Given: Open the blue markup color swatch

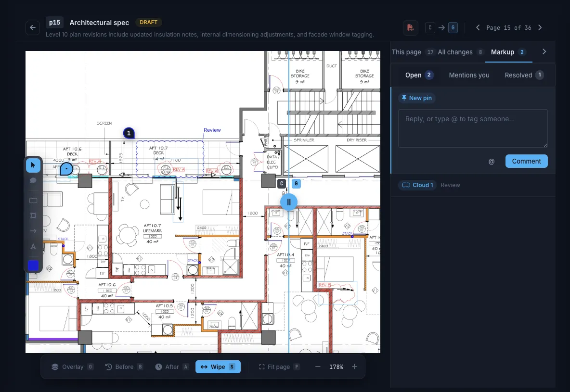Looking at the screenshot, I should (33, 266).
